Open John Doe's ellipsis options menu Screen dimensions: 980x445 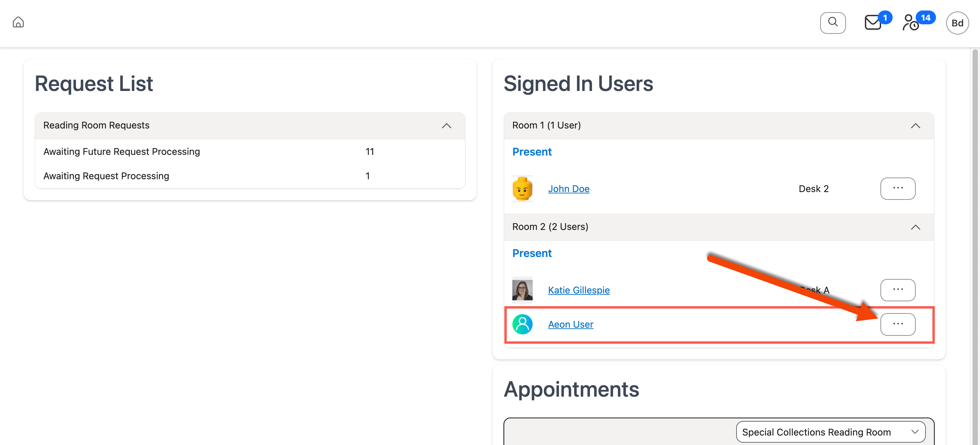[x=897, y=188]
